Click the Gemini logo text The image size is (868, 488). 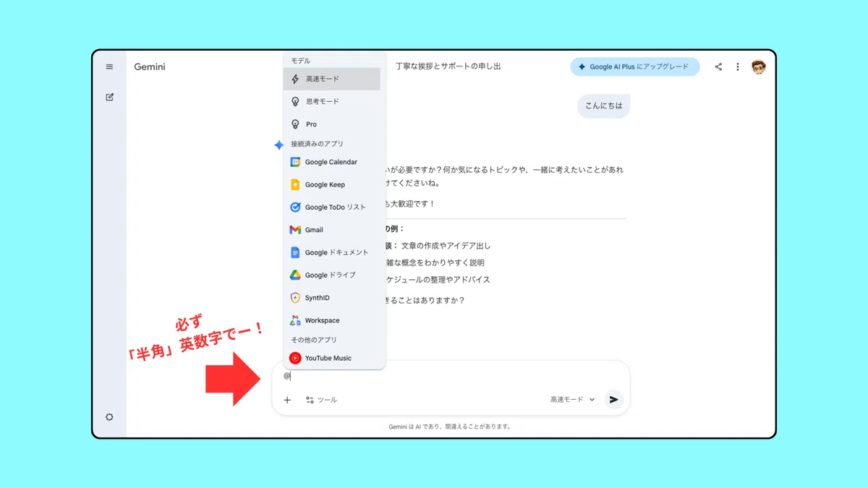tap(150, 67)
